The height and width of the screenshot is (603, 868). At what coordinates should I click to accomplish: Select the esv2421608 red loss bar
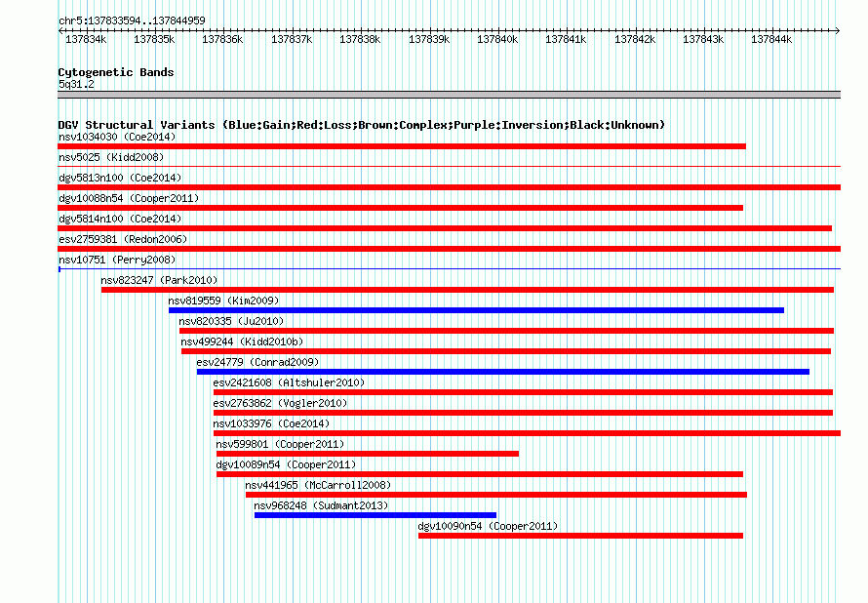[x=523, y=392]
